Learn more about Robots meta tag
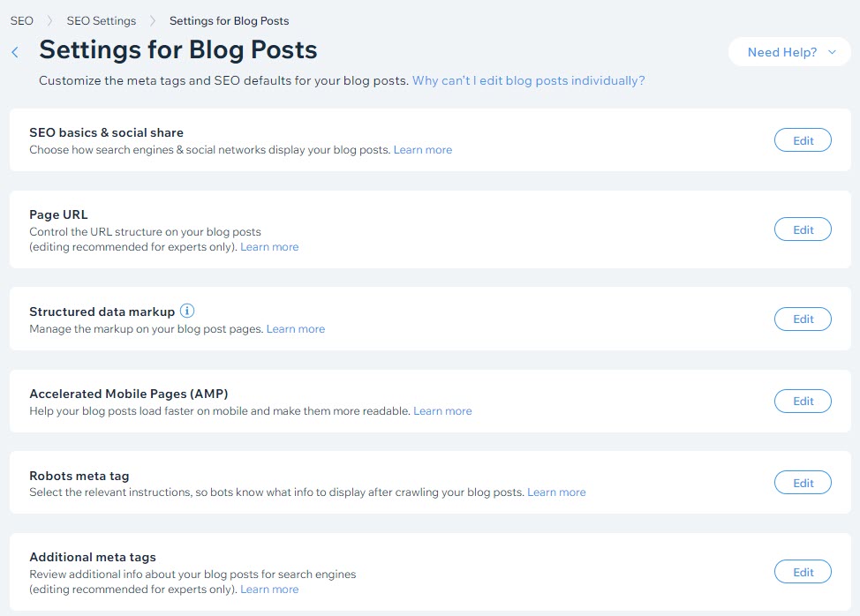This screenshot has height=616, width=860. [556, 492]
